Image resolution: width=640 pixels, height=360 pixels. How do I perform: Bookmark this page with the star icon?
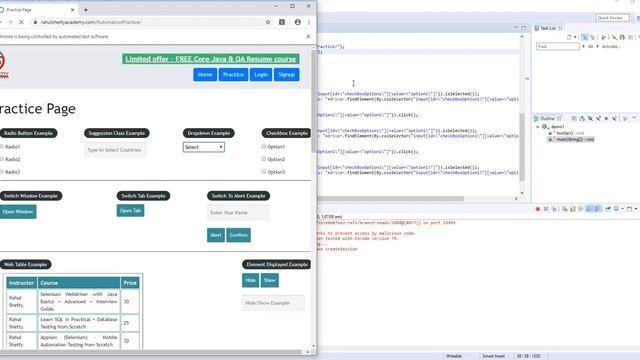[x=268, y=22]
